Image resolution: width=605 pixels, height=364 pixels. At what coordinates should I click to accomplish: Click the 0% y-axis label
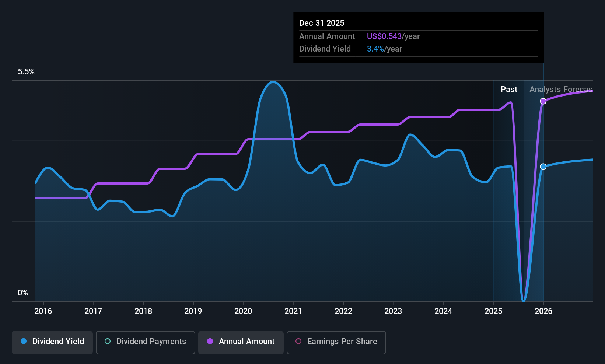click(23, 293)
